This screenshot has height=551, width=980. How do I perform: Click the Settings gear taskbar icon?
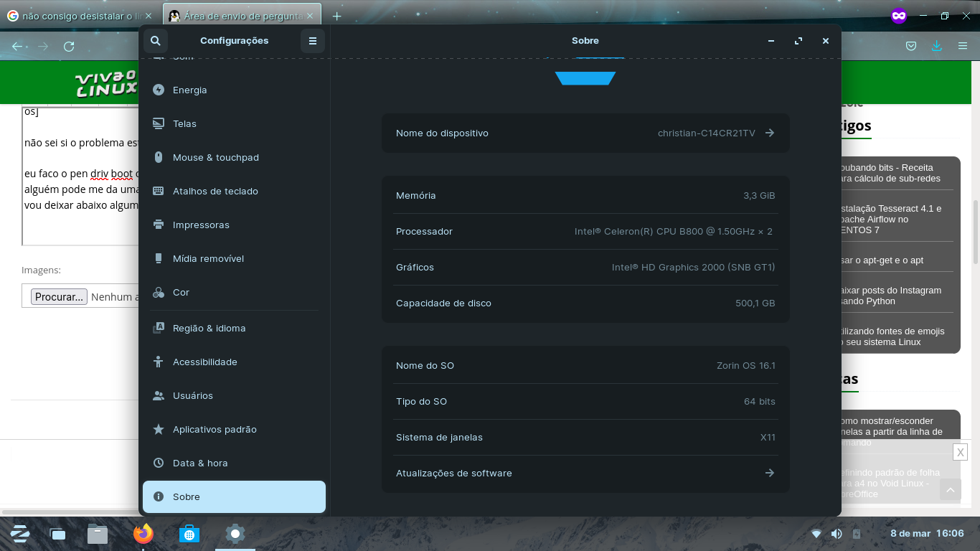coord(235,534)
